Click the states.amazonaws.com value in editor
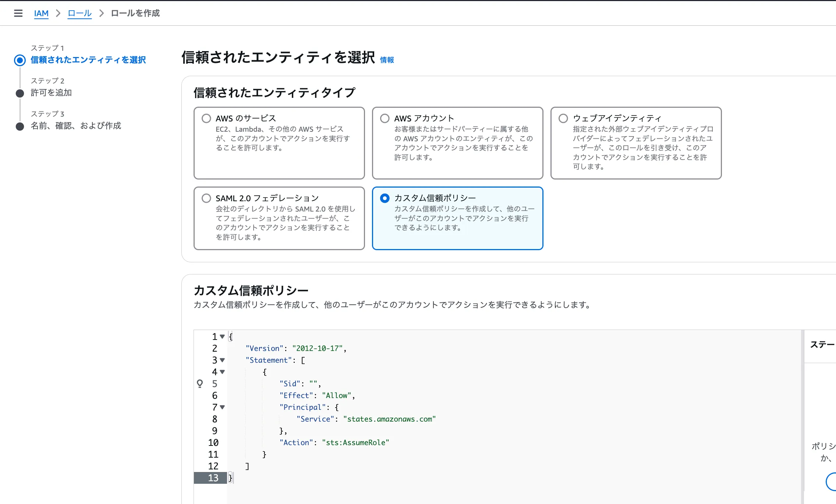This screenshot has height=504, width=836. click(389, 419)
